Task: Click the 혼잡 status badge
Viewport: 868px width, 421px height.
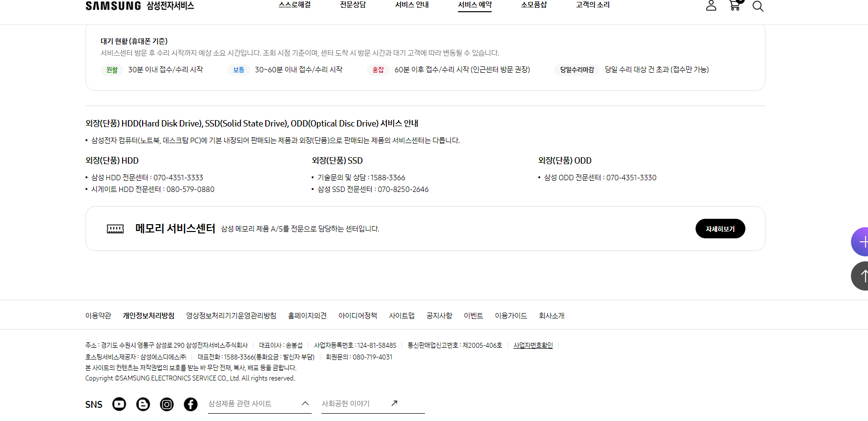Action: point(378,70)
